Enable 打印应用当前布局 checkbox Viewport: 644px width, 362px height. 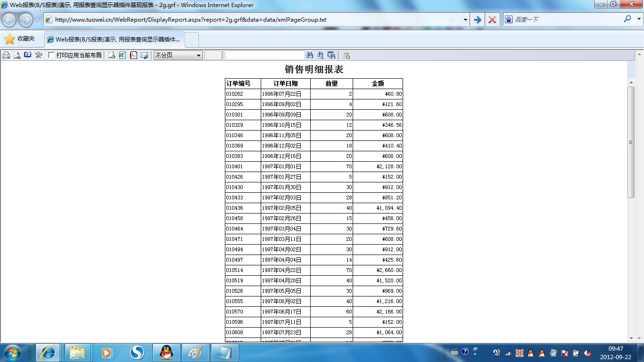click(x=51, y=55)
